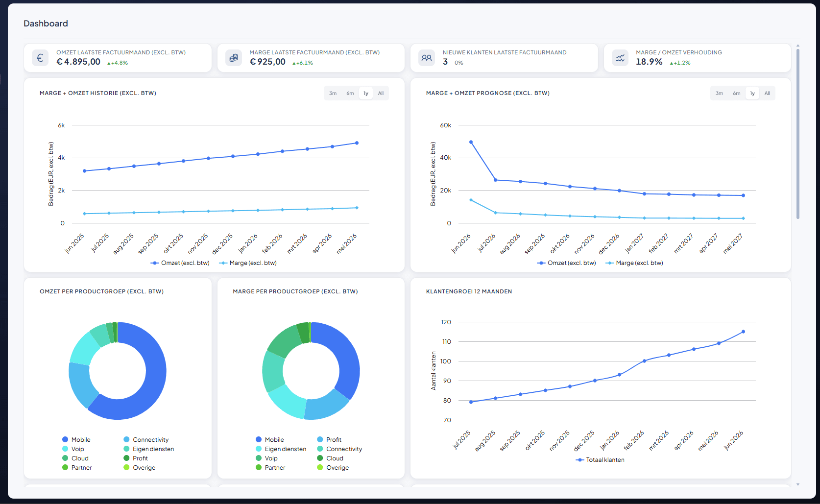Toggle Mobile in Marge per productgroep legend
820x504 pixels.
point(270,440)
